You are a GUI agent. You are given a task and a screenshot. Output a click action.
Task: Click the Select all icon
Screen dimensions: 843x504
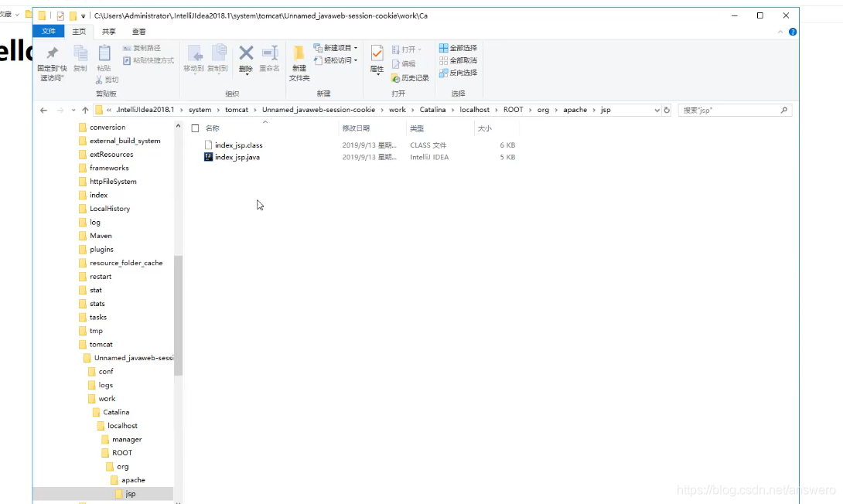click(444, 48)
